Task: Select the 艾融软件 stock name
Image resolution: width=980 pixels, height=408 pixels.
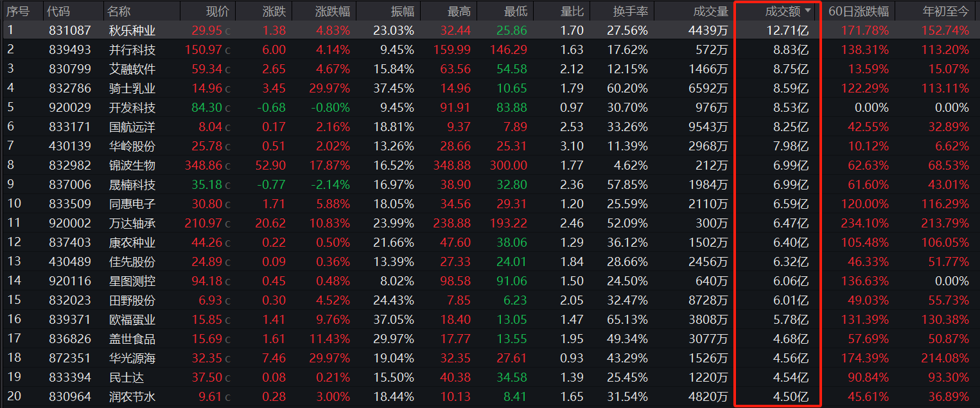Action: [132, 69]
